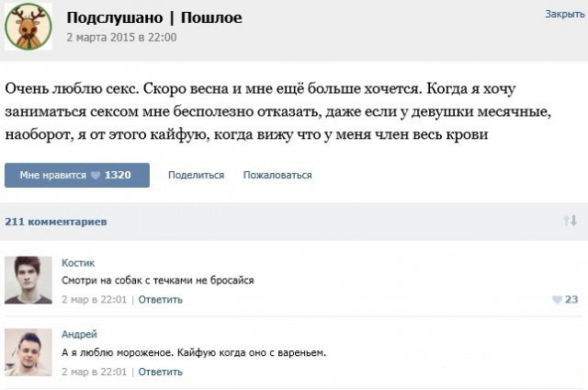Screen dimensions: 588x390
Task: Click the timestamp on Костик's comment
Action: (x=96, y=300)
